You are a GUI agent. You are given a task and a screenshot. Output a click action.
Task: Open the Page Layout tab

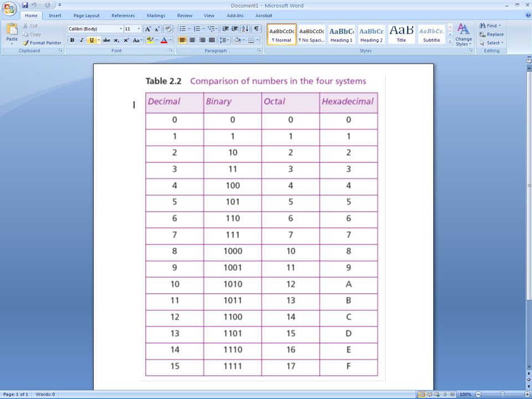point(86,16)
